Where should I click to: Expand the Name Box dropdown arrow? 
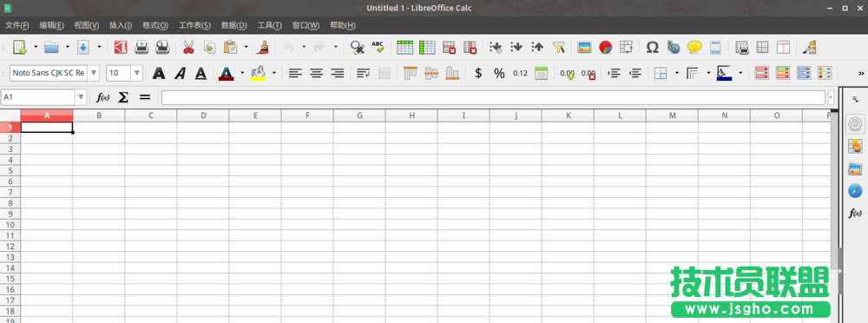click(x=82, y=97)
